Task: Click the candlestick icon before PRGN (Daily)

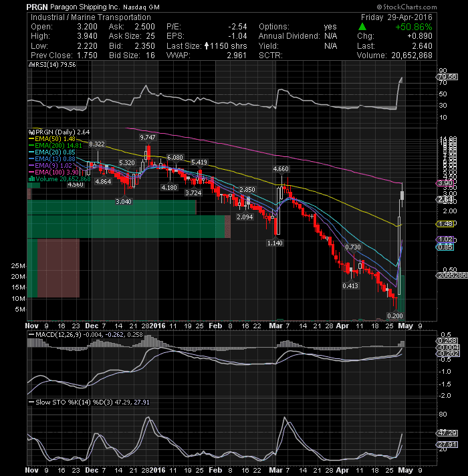Action: [x=31, y=132]
